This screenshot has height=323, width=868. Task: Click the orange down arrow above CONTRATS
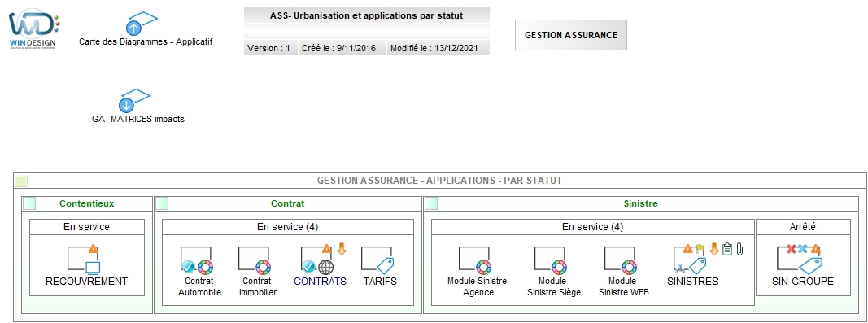point(342,249)
